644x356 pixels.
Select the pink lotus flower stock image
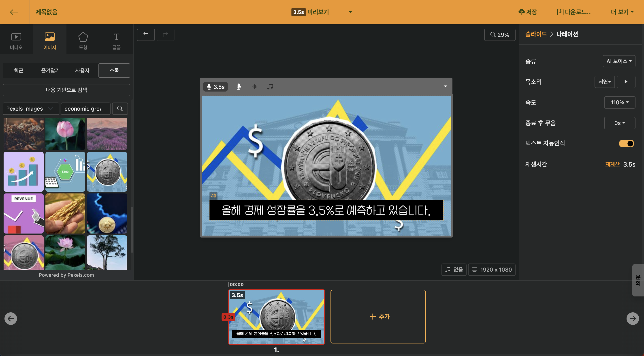(x=65, y=134)
